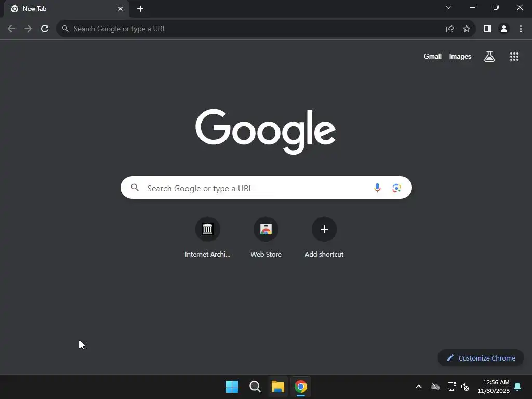Viewport: 532px width, 399px height.
Task: Open a new tab with plus button
Action: tap(140, 9)
